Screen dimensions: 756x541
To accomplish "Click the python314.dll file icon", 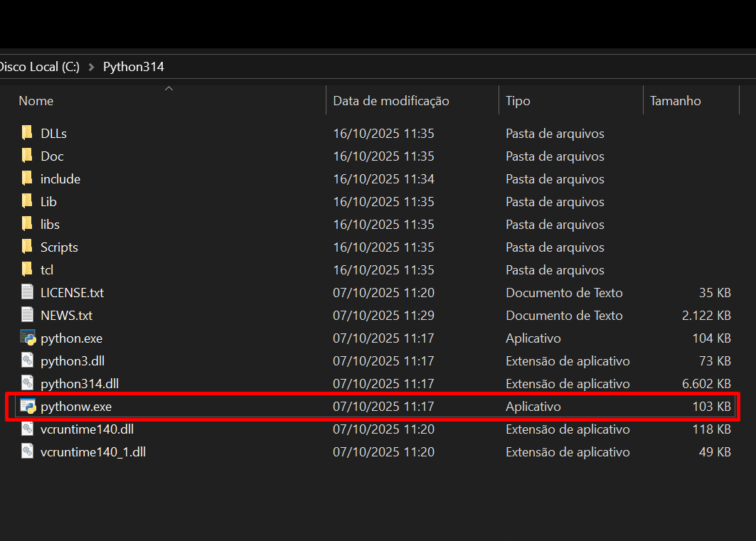I will click(x=28, y=383).
